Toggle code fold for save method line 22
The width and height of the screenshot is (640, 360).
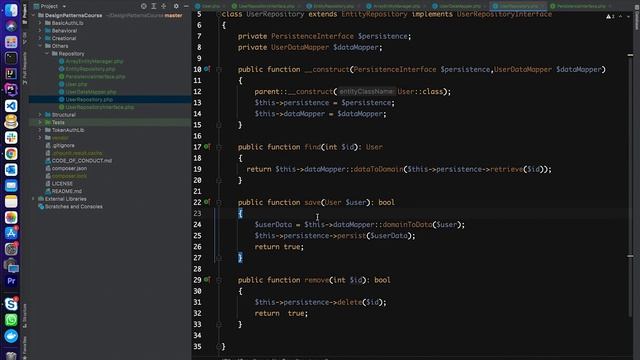(x=219, y=202)
